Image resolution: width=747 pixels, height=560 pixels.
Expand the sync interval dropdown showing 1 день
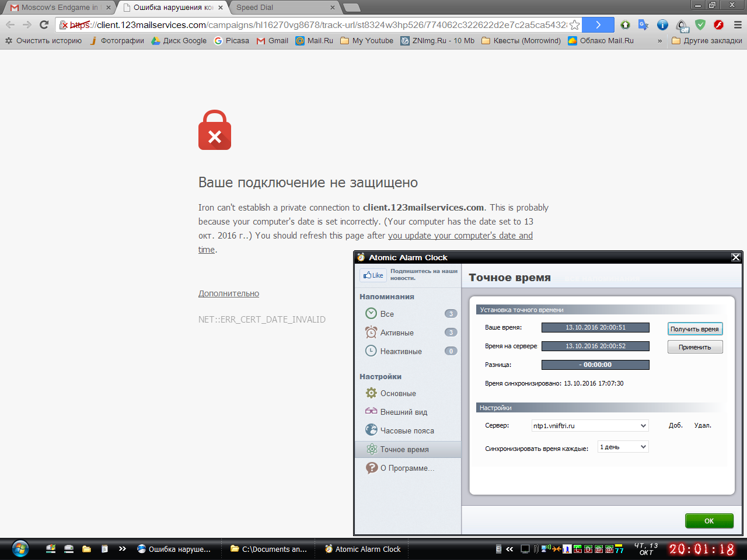(623, 447)
